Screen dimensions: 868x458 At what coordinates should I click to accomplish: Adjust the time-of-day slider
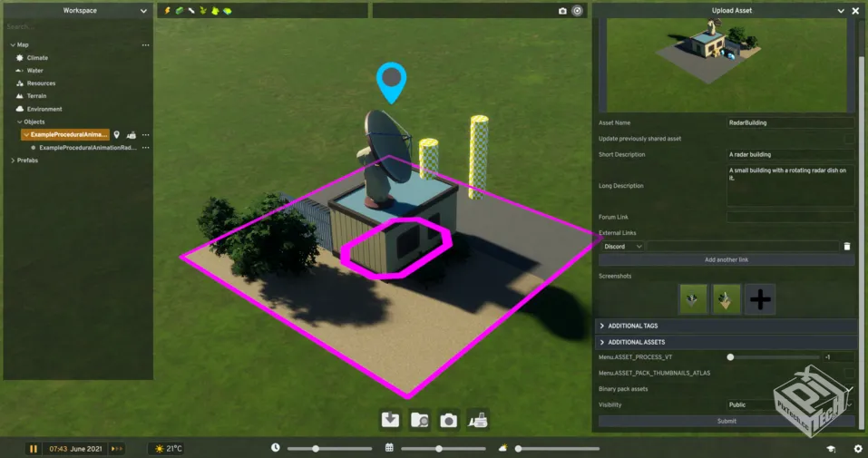pyautogui.click(x=329, y=449)
